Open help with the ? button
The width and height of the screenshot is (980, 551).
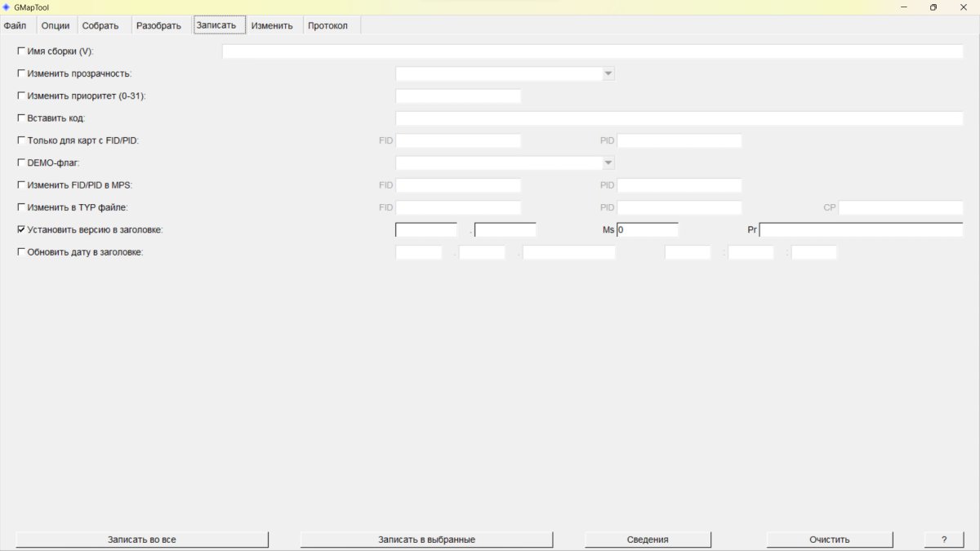click(944, 540)
